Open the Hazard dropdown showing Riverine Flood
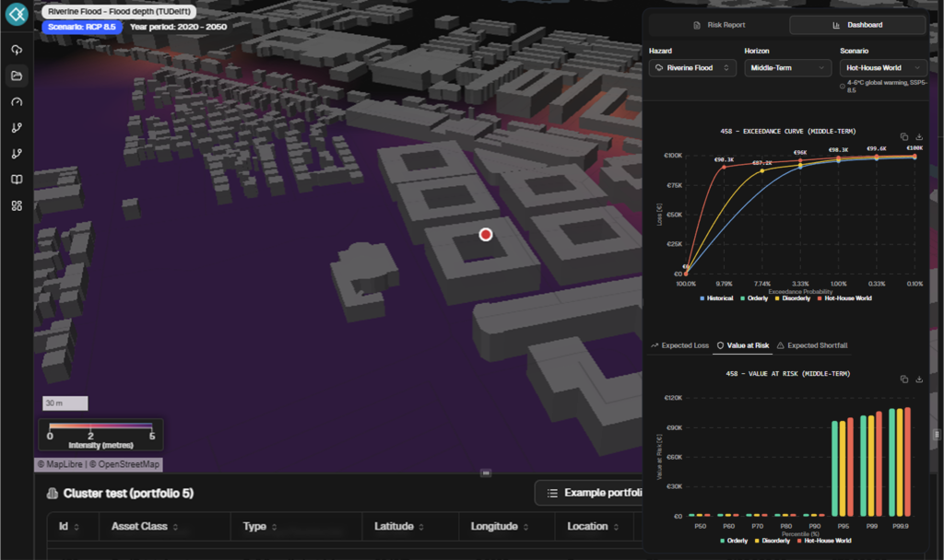This screenshot has height=560, width=944. coord(692,68)
